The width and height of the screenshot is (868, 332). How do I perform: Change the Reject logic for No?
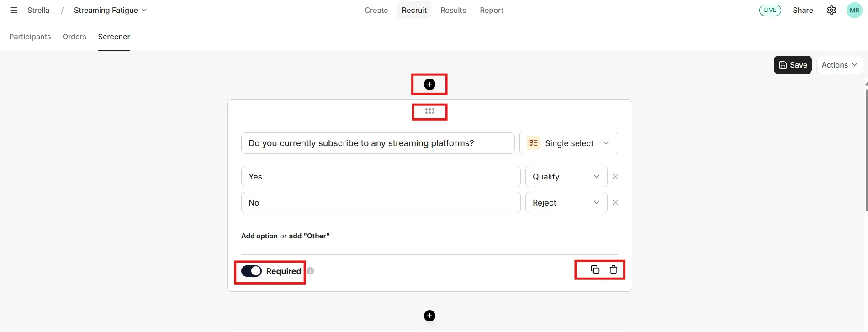pyautogui.click(x=566, y=203)
